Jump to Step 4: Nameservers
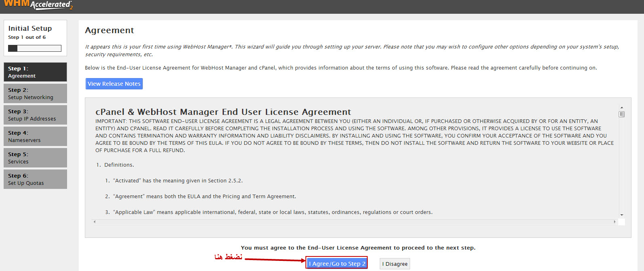The height and width of the screenshot is (271, 644). click(x=35, y=136)
